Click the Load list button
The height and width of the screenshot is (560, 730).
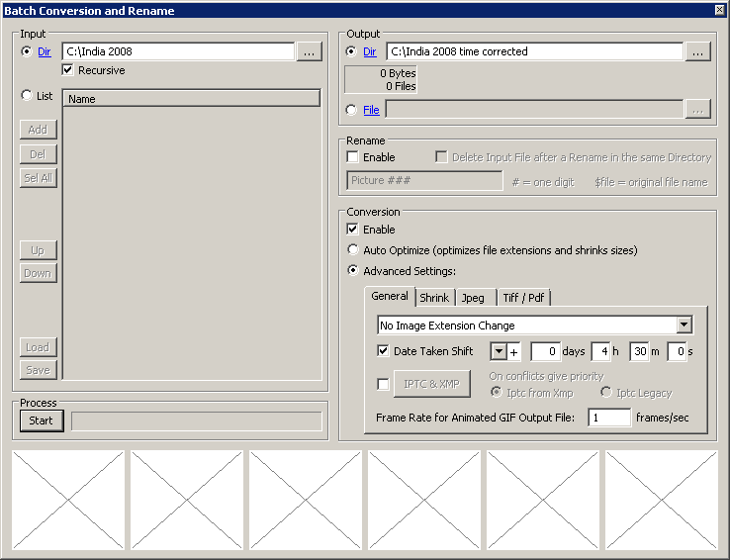coord(39,347)
